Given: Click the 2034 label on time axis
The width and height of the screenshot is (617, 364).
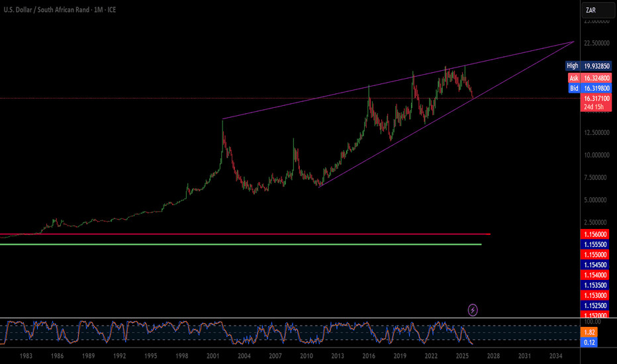Looking at the screenshot, I should [555, 356].
